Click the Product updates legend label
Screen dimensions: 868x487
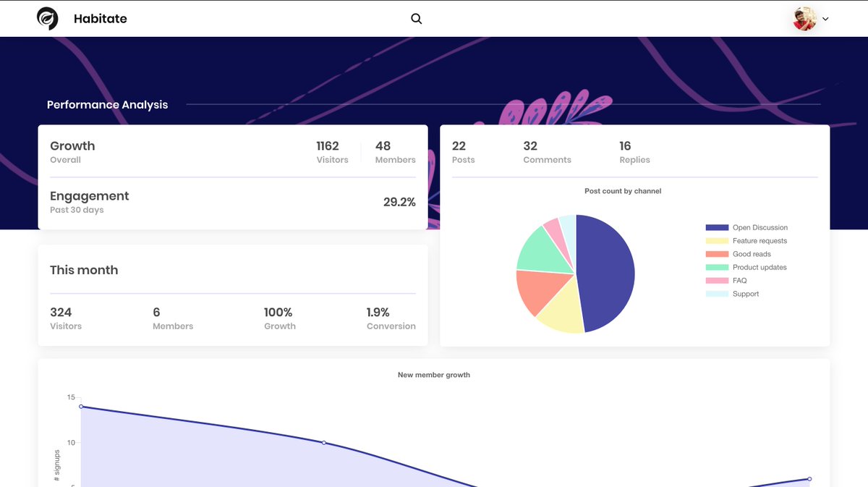pyautogui.click(x=759, y=267)
